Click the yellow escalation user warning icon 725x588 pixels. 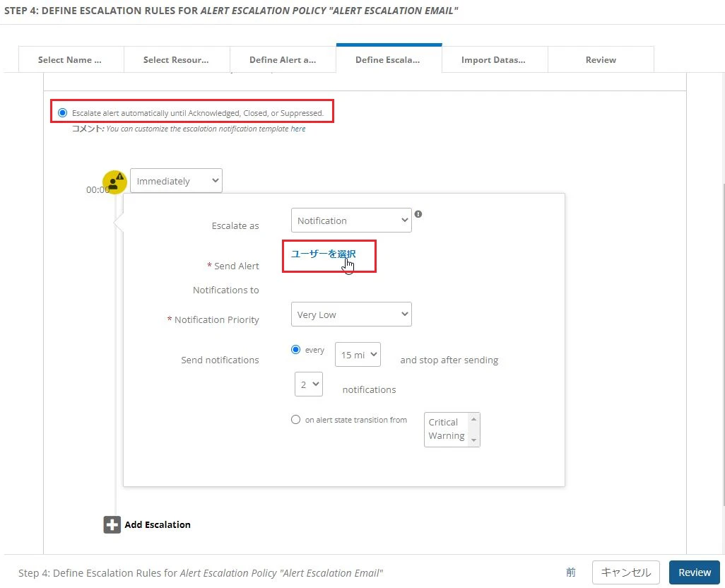[x=114, y=182]
